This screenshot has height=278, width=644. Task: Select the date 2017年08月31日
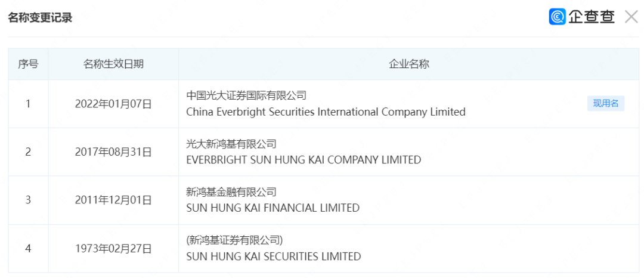tap(113, 152)
